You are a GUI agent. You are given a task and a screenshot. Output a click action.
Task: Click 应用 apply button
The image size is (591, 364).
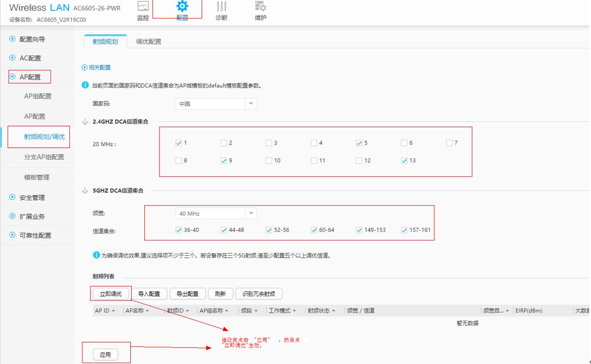[x=105, y=355]
